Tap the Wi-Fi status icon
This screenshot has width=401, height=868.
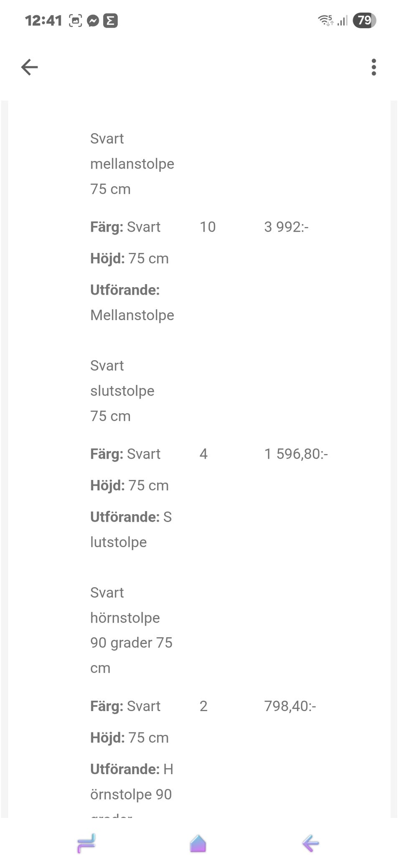pos(325,20)
